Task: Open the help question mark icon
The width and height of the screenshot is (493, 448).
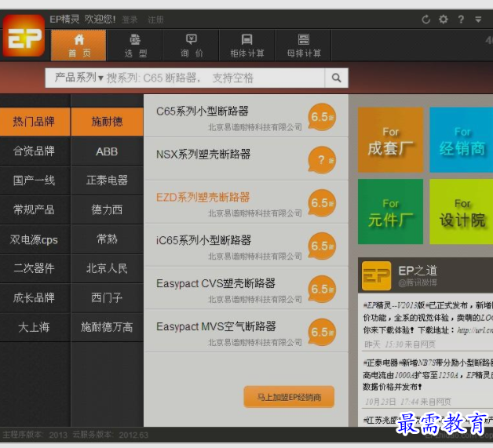Action: pos(461,20)
